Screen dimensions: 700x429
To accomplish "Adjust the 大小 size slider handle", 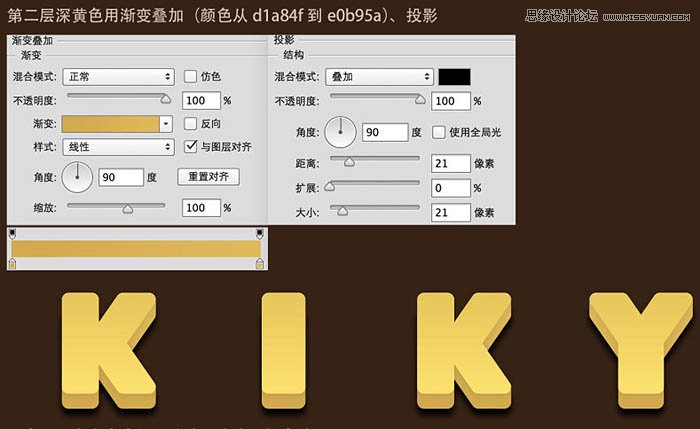I will click(x=342, y=211).
